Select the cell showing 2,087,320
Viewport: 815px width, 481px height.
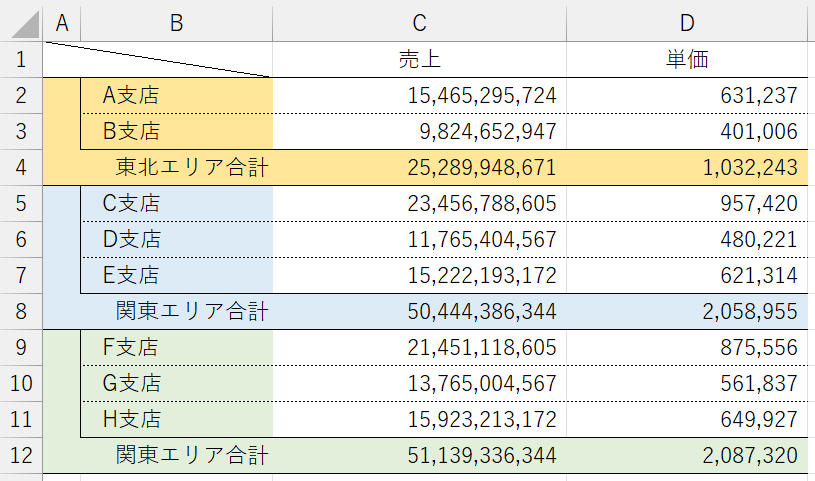pos(687,456)
